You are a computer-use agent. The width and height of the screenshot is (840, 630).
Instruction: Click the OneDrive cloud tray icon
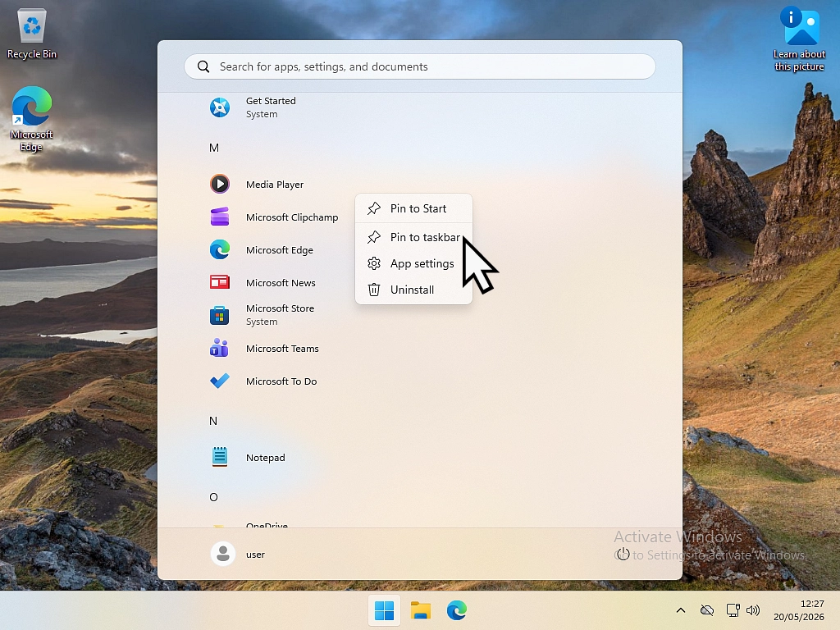click(707, 610)
